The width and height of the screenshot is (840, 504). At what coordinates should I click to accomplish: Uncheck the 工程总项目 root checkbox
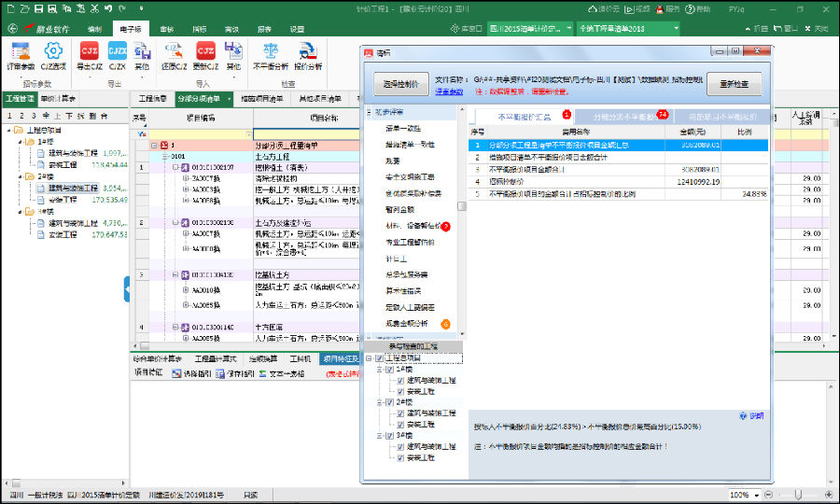tap(379, 358)
